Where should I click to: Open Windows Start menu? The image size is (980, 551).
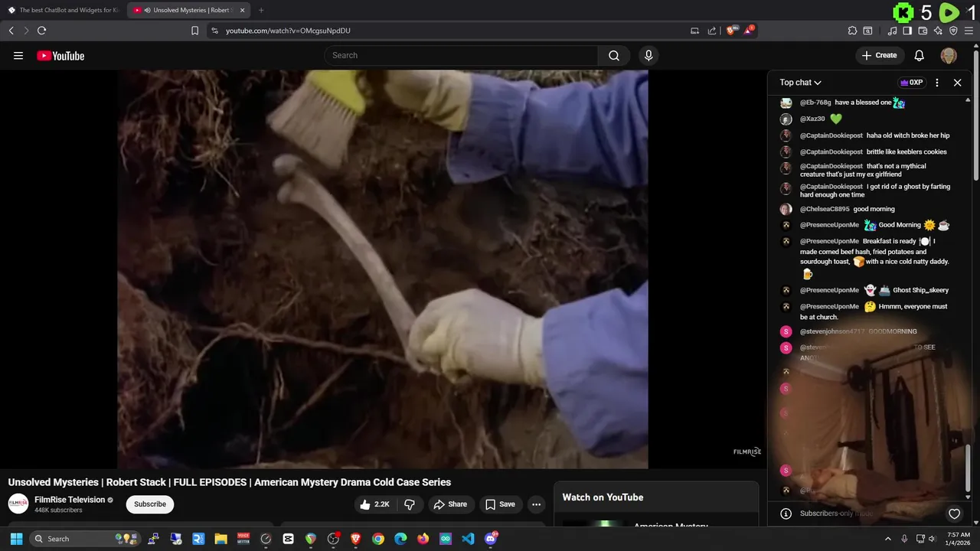click(16, 539)
